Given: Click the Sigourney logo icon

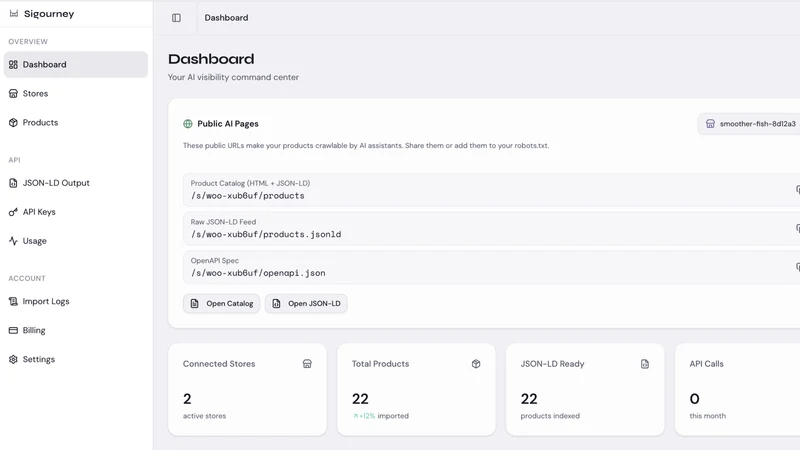Looking at the screenshot, I should (14, 14).
